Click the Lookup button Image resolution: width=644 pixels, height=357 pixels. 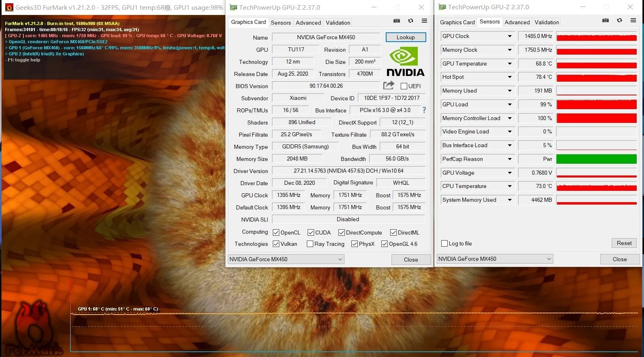[406, 37]
